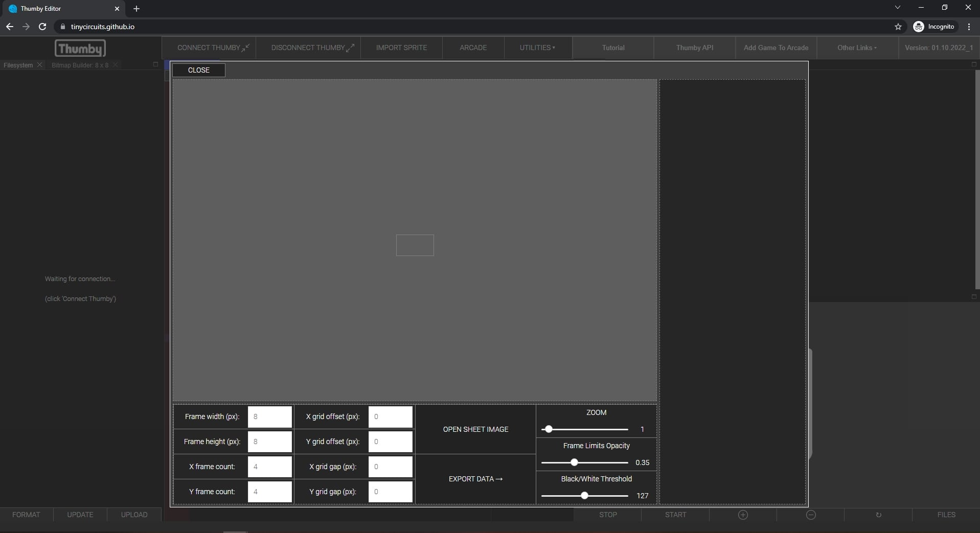Bookmark this page with the star icon
The width and height of the screenshot is (980, 533).
tap(898, 27)
